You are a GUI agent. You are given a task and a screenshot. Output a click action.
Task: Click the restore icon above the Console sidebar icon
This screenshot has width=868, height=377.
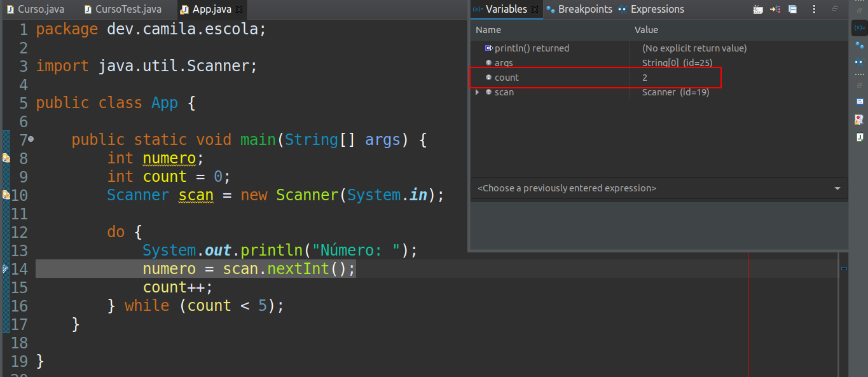[859, 85]
